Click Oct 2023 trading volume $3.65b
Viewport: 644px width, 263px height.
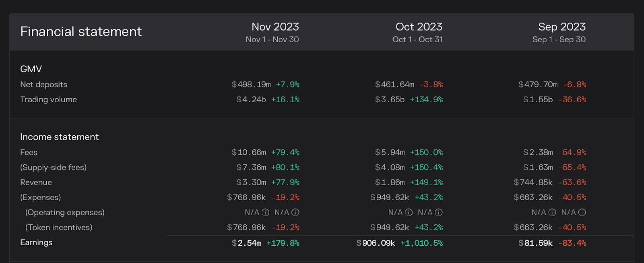(390, 99)
